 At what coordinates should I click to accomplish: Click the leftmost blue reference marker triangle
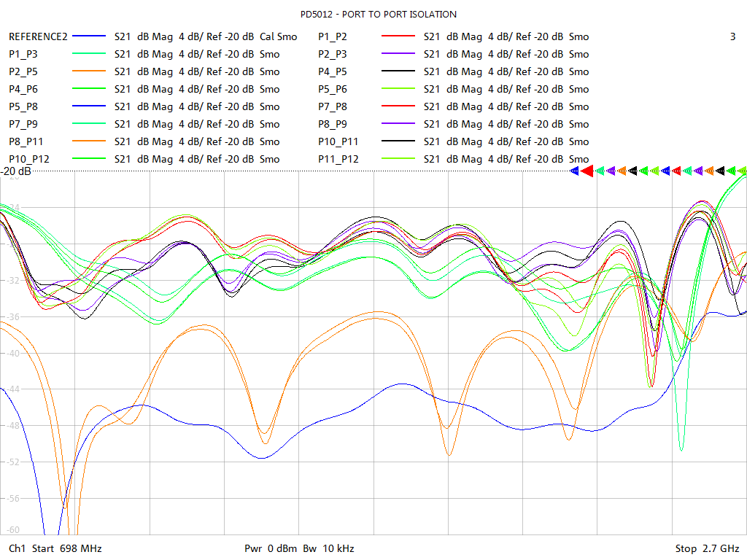(574, 171)
